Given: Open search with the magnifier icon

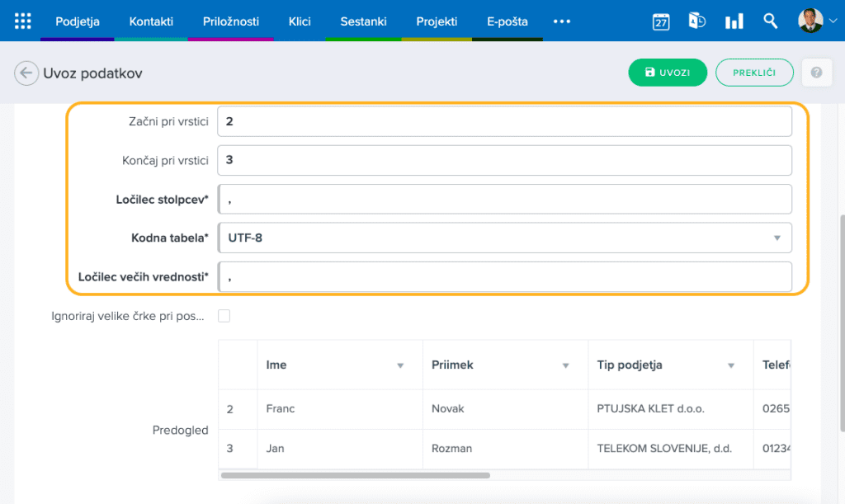Looking at the screenshot, I should coord(771,21).
